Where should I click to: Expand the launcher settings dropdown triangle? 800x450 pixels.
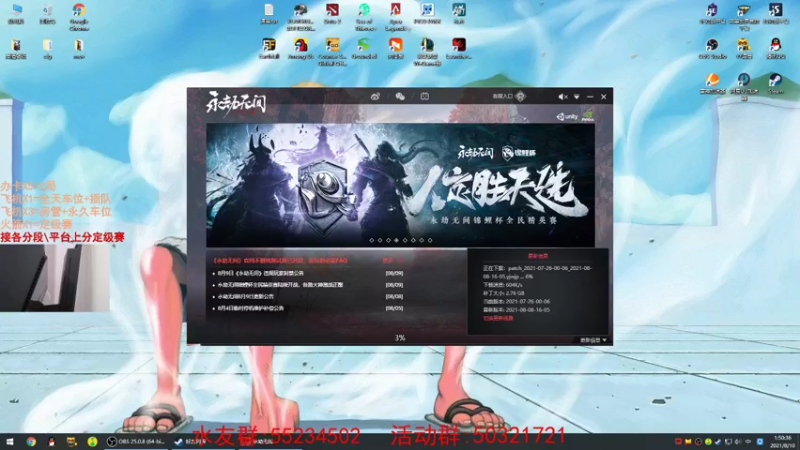point(577,96)
